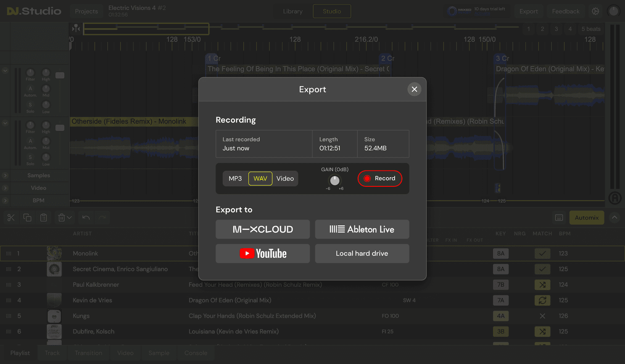Save the mix to Local hard drive

[362, 254]
